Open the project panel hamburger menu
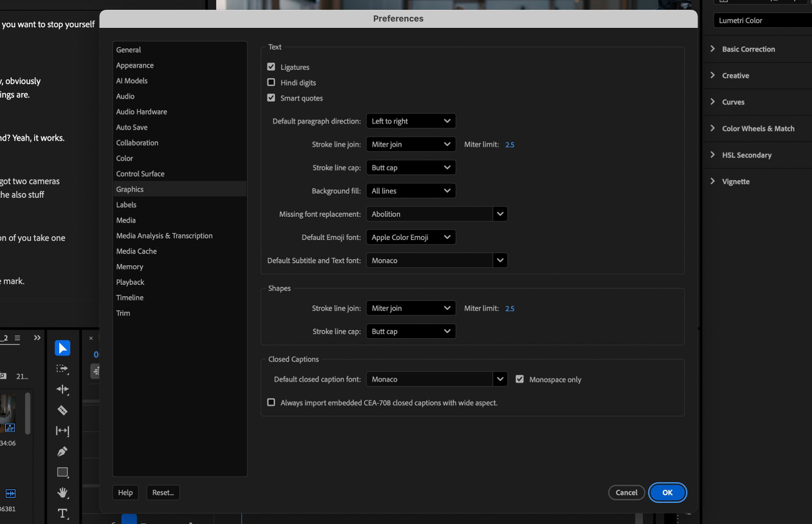Viewport: 812px width, 524px height. (17, 338)
